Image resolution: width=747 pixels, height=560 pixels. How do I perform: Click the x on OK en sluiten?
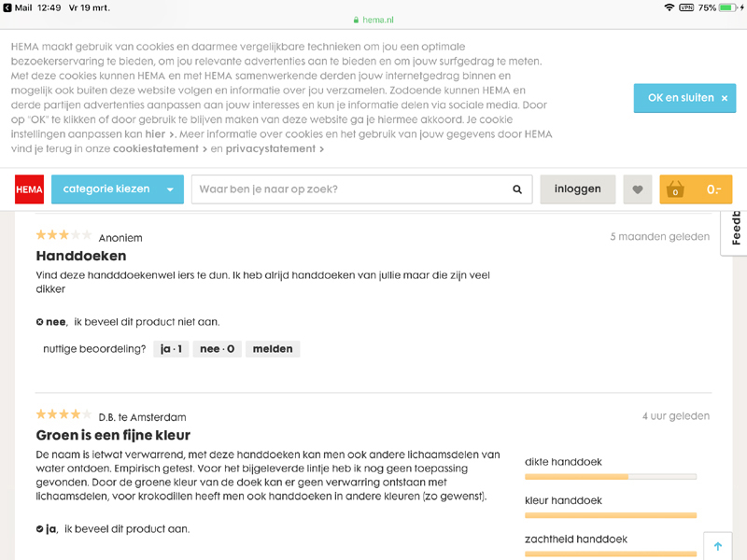pos(725,98)
